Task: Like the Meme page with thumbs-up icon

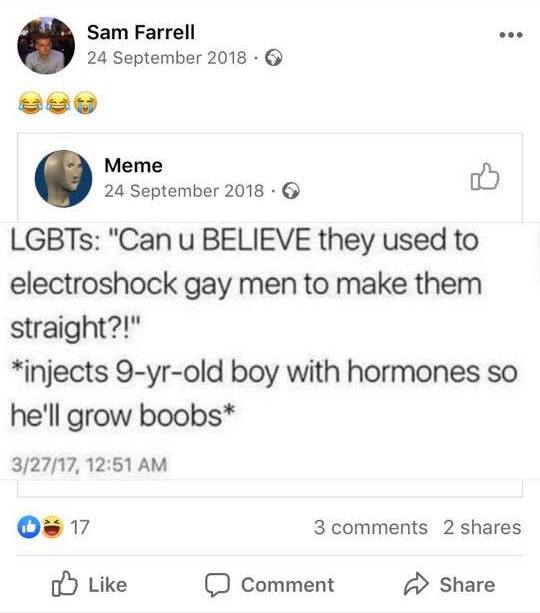Action: (x=485, y=177)
